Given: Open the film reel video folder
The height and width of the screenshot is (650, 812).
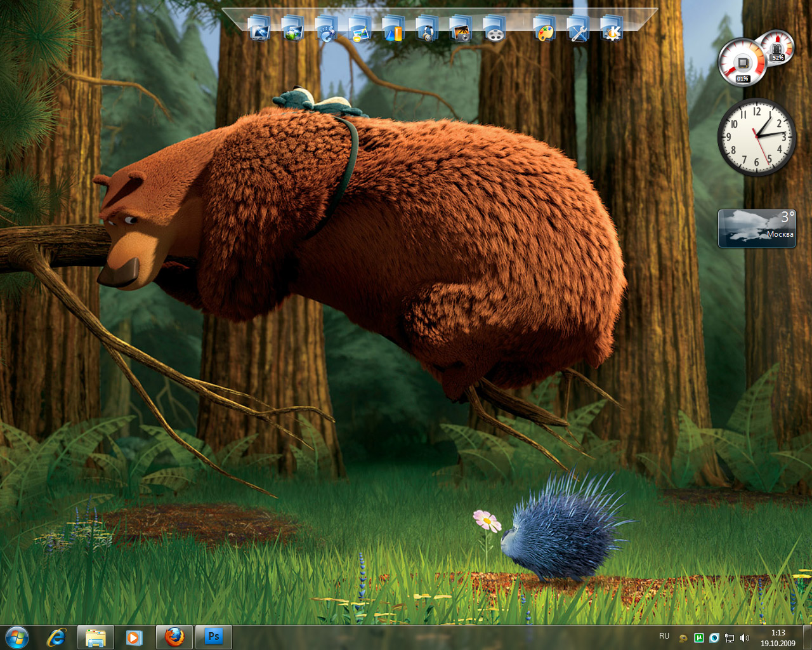Looking at the screenshot, I should pyautogui.click(x=494, y=29).
